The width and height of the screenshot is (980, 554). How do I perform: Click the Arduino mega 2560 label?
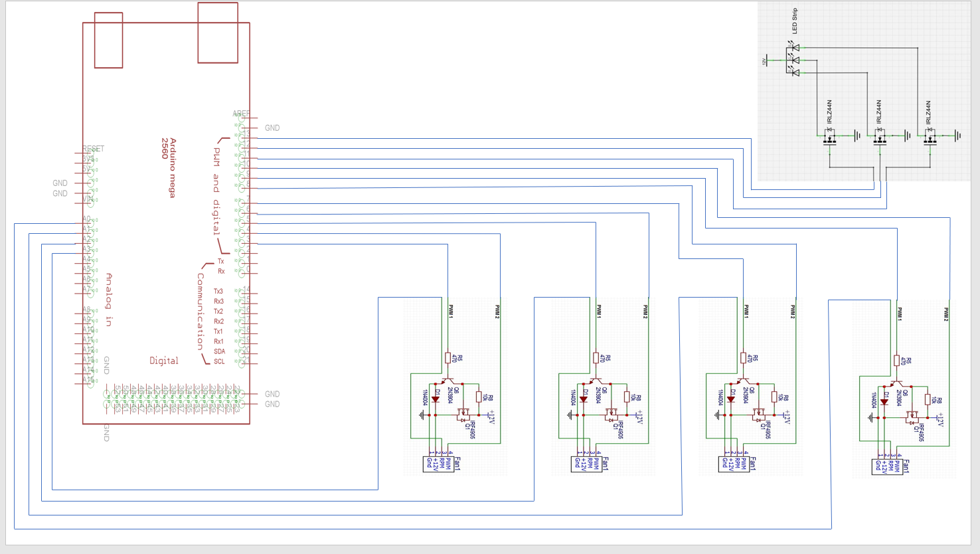pos(169,167)
